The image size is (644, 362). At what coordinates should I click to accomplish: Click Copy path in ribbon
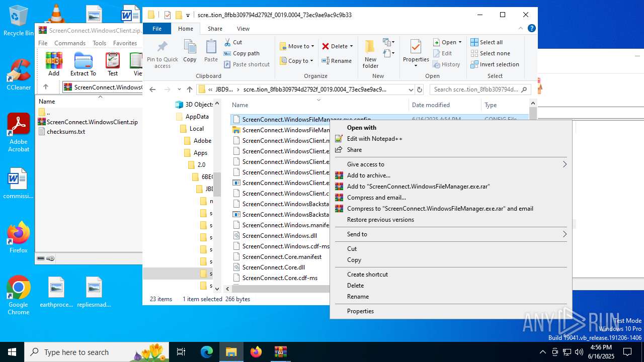(x=242, y=53)
